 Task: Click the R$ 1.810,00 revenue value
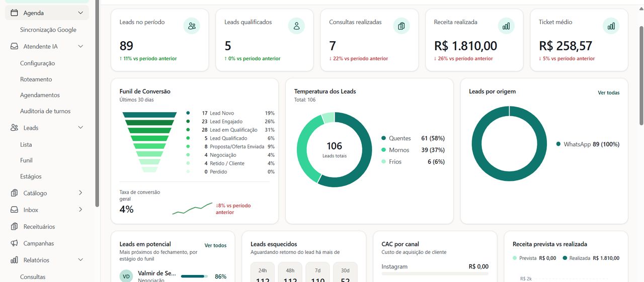coord(465,46)
